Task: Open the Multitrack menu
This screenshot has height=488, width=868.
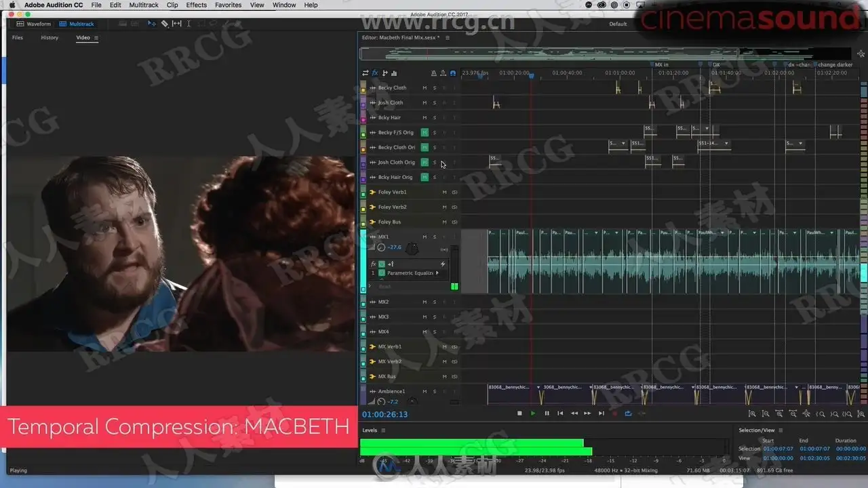Action: (144, 5)
